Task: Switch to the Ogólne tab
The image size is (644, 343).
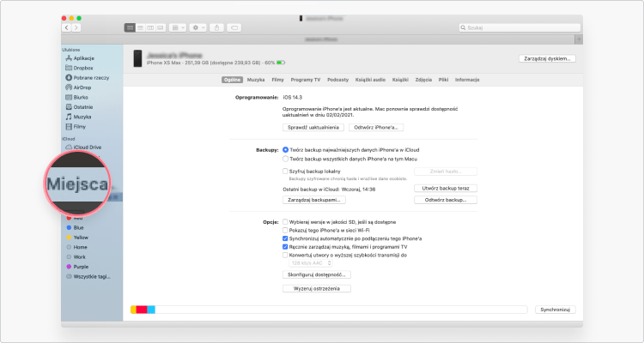Action: coord(232,80)
